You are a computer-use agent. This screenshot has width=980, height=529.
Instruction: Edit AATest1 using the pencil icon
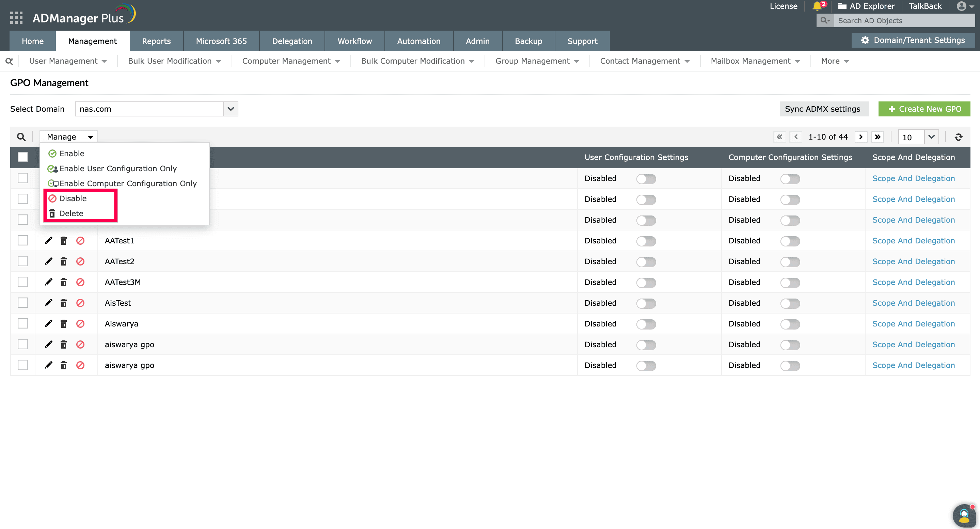pyautogui.click(x=48, y=240)
